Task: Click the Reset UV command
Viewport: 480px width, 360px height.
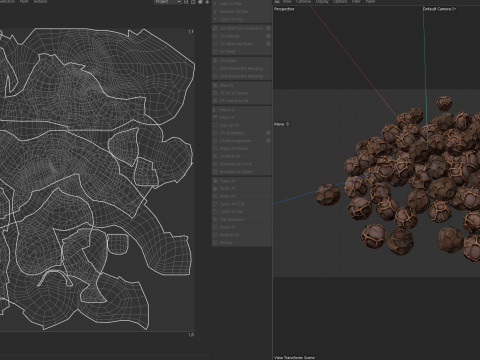Action: click(x=241, y=196)
